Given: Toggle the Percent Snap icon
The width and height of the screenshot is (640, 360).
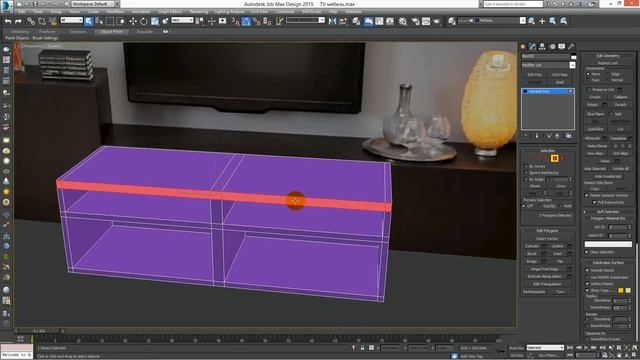Looking at the screenshot, I should click(x=257, y=21).
